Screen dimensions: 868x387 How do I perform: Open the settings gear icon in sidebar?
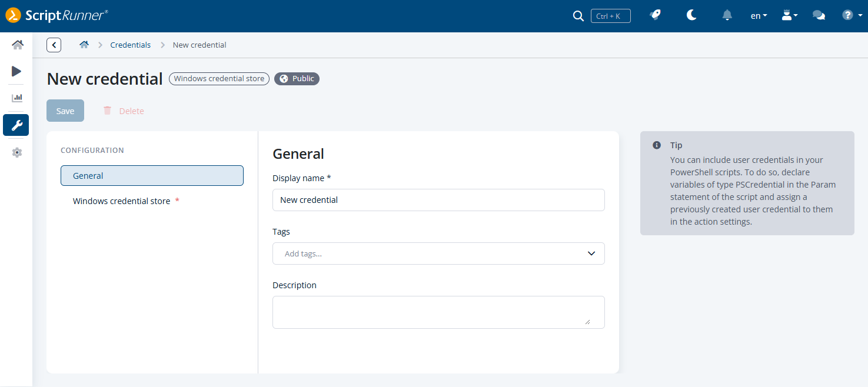click(17, 152)
